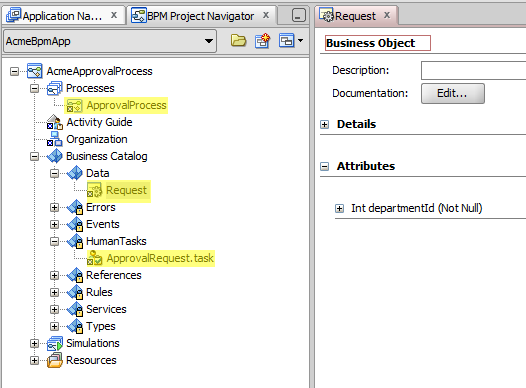This screenshot has width=526, height=388.
Task: Expand the Services module node
Action: coord(54,310)
